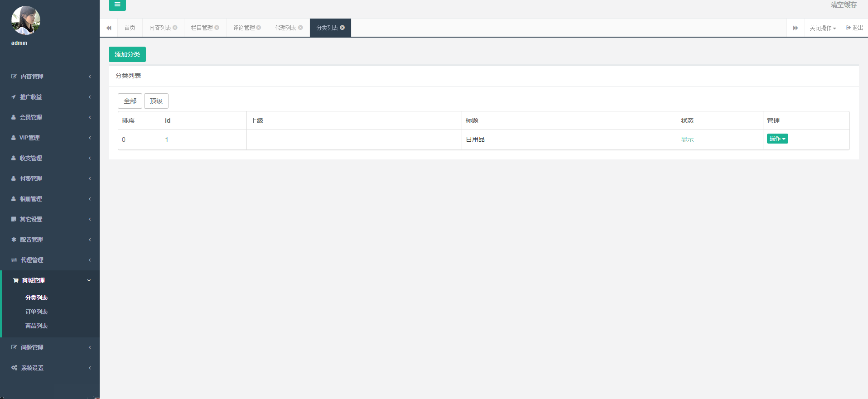The image size is (868, 399).
Task: Show 全部 categories filter
Action: 130,101
